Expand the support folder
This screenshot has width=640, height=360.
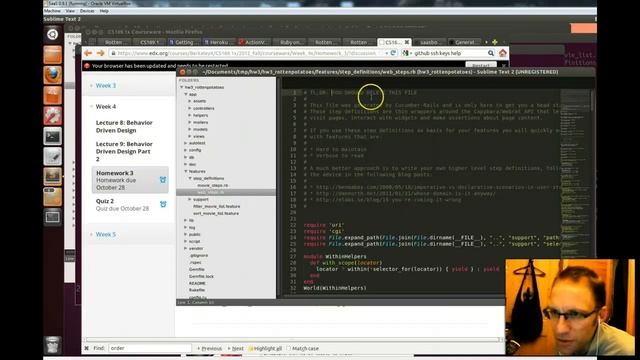click(190, 200)
